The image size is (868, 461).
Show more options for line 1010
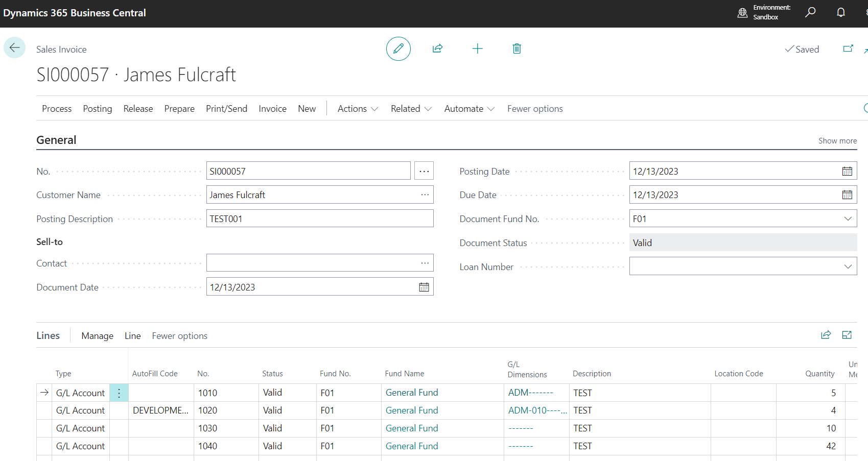pos(119,393)
